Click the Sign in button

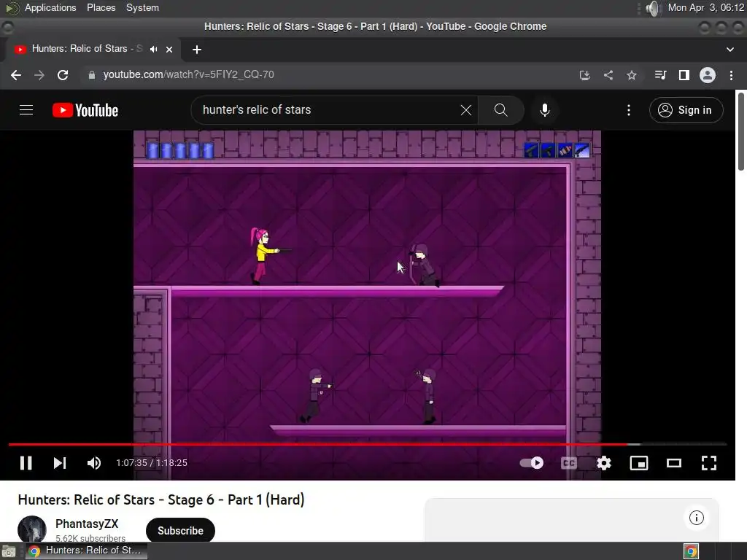(x=686, y=110)
